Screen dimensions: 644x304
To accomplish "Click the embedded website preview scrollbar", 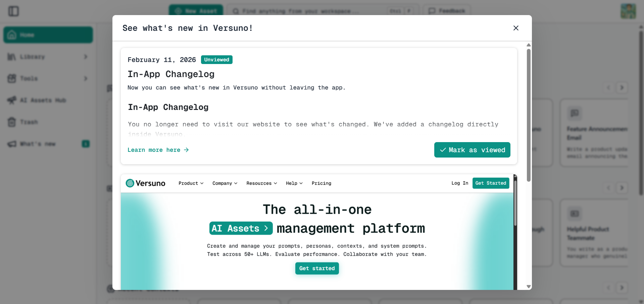I will coord(515,203).
